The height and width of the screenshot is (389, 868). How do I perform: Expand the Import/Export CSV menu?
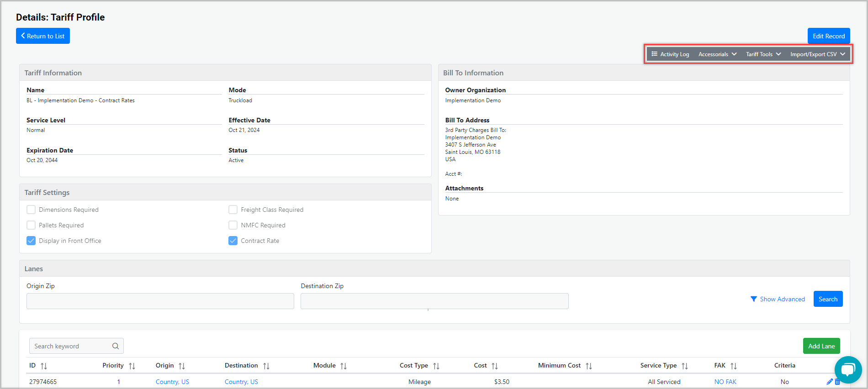coord(818,54)
